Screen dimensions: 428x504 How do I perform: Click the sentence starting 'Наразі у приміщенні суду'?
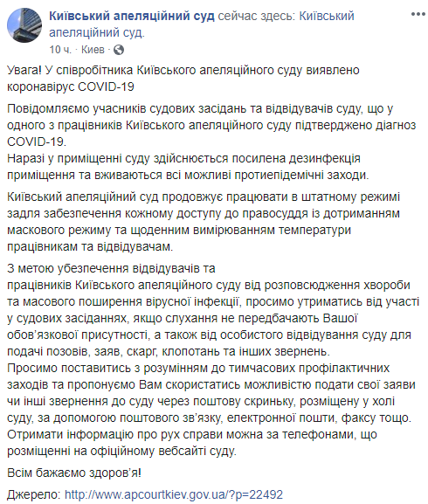point(188,167)
